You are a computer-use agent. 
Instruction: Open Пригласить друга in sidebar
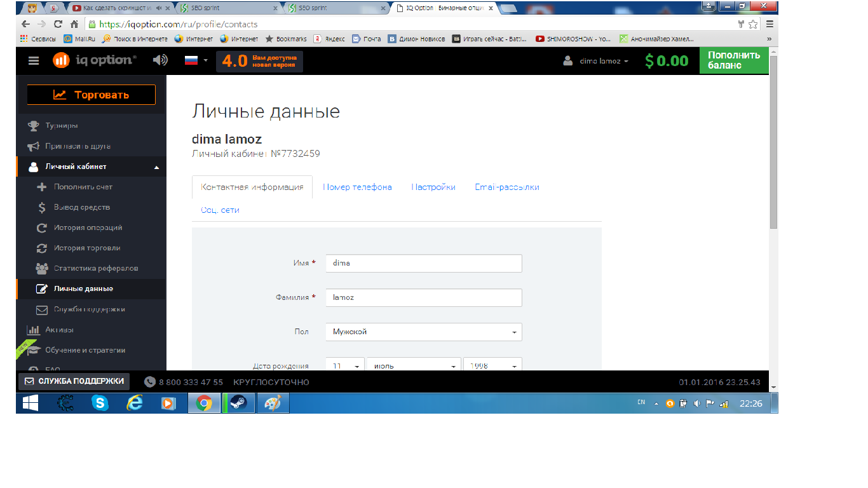pos(78,146)
